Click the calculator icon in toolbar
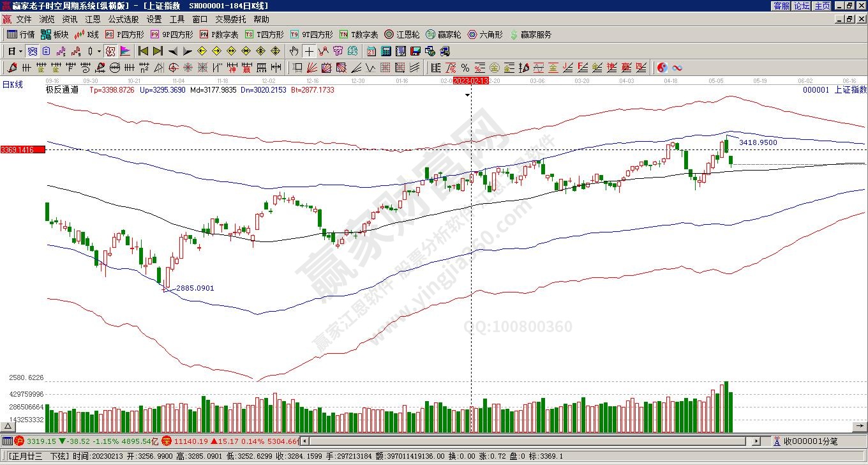Image resolution: width=868 pixels, height=465 pixels. point(387,51)
